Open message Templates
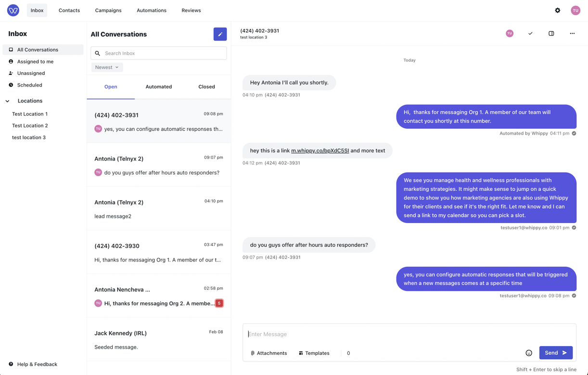 [314, 353]
